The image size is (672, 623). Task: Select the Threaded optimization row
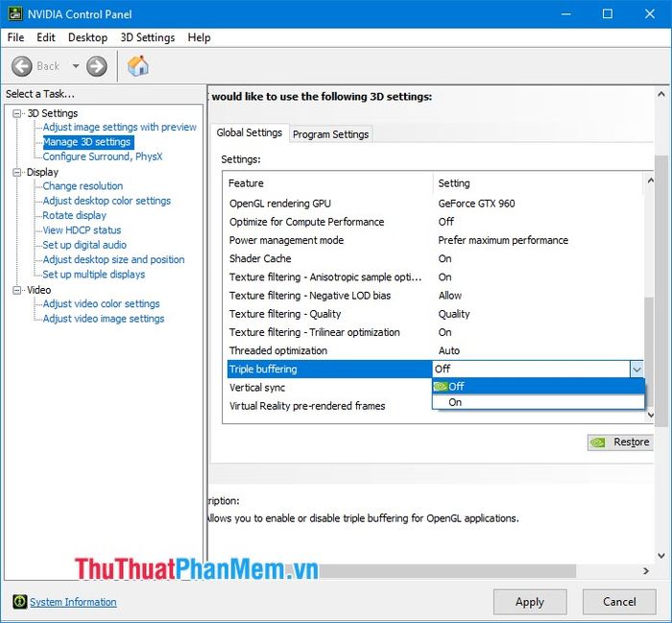point(435,351)
